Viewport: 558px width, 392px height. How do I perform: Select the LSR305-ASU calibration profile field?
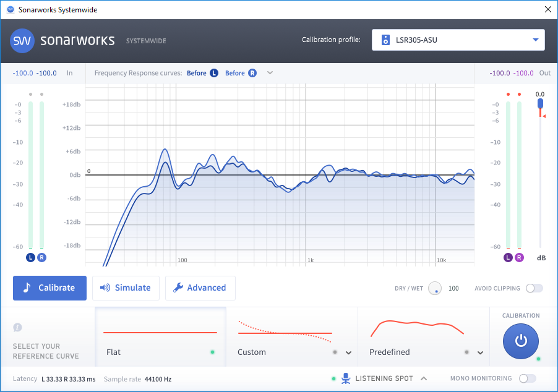(458, 40)
